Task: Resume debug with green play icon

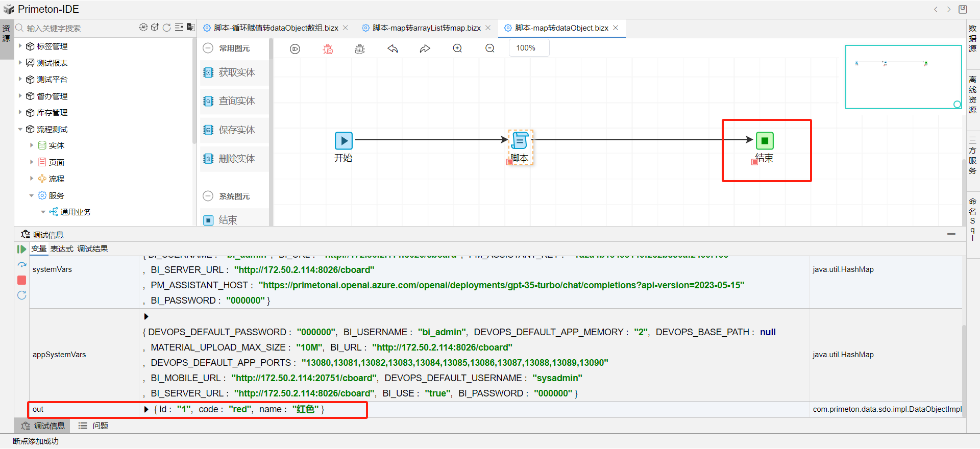Action: tap(21, 249)
